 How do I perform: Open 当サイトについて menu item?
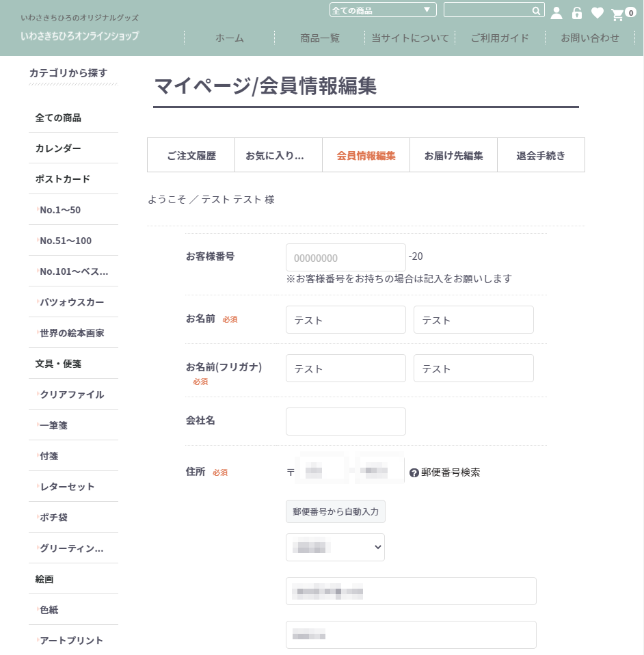pos(410,38)
